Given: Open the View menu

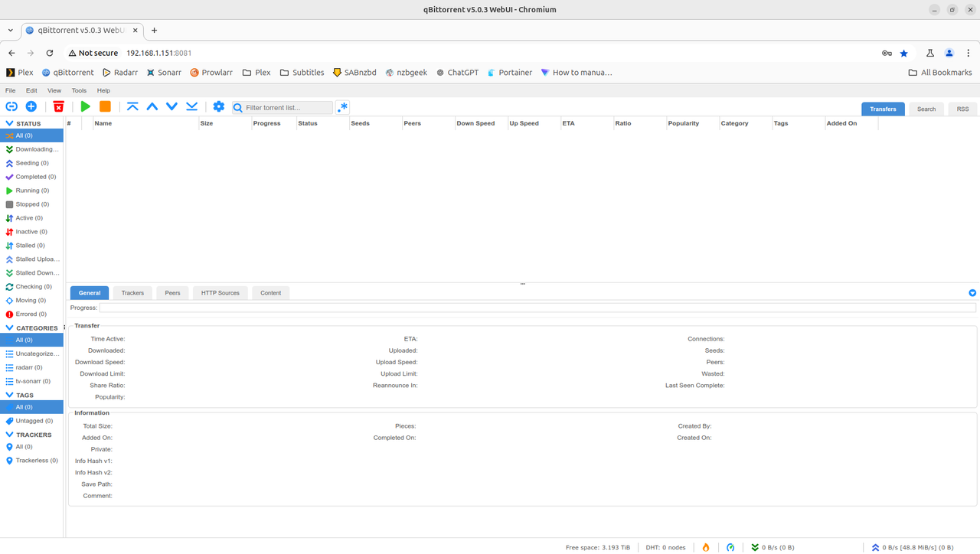Looking at the screenshot, I should coord(54,90).
